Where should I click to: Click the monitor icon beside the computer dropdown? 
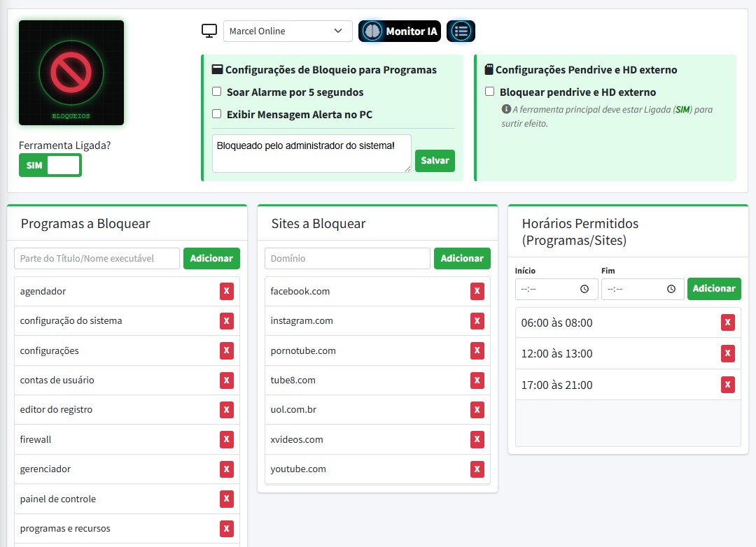click(209, 31)
